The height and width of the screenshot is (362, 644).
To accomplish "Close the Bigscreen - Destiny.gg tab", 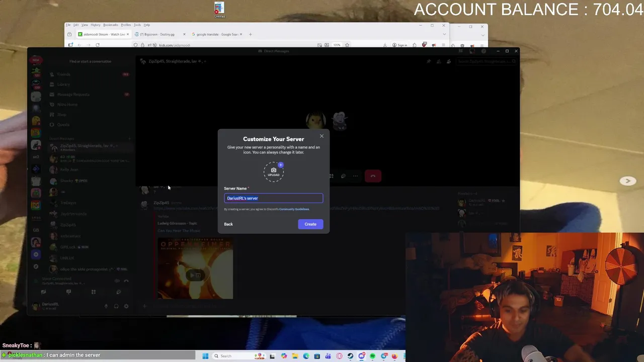I will pyautogui.click(x=184, y=34).
